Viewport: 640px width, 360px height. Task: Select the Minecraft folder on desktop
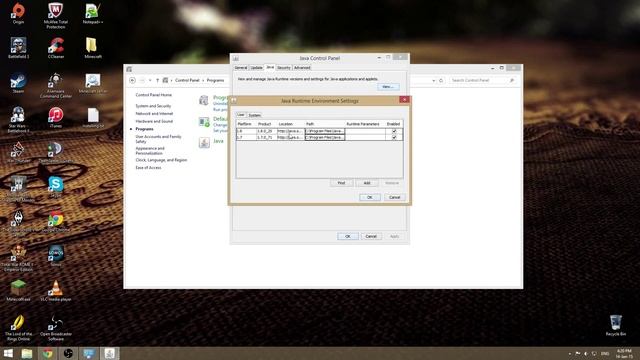point(93,48)
